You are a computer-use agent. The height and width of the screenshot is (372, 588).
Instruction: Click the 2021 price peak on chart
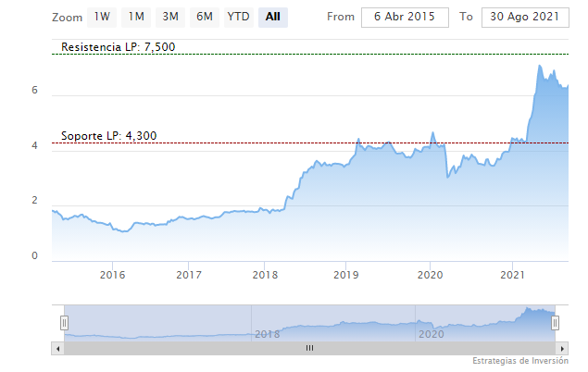(540, 67)
